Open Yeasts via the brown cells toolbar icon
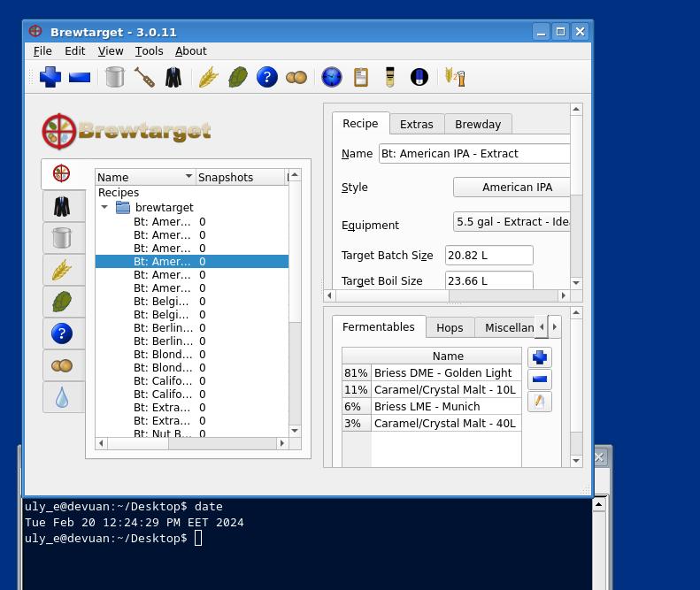Viewport: 700px width, 590px height. pyautogui.click(x=296, y=77)
